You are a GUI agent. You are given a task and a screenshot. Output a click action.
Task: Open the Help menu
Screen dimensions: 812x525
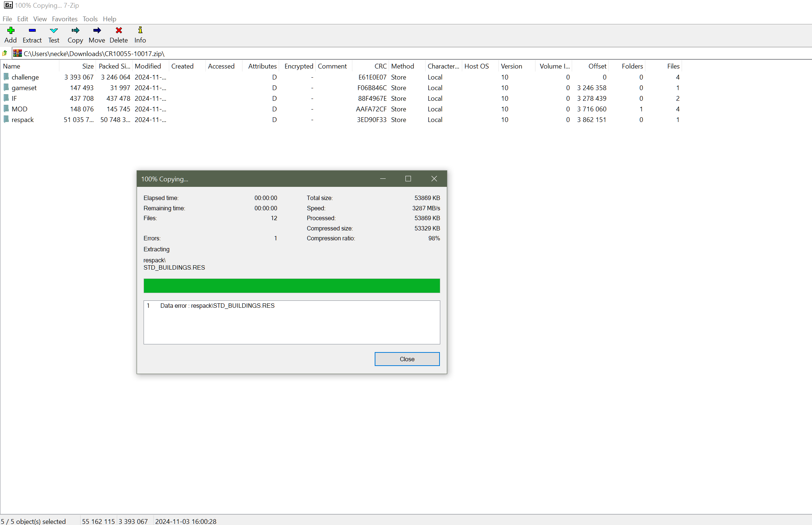[110, 19]
